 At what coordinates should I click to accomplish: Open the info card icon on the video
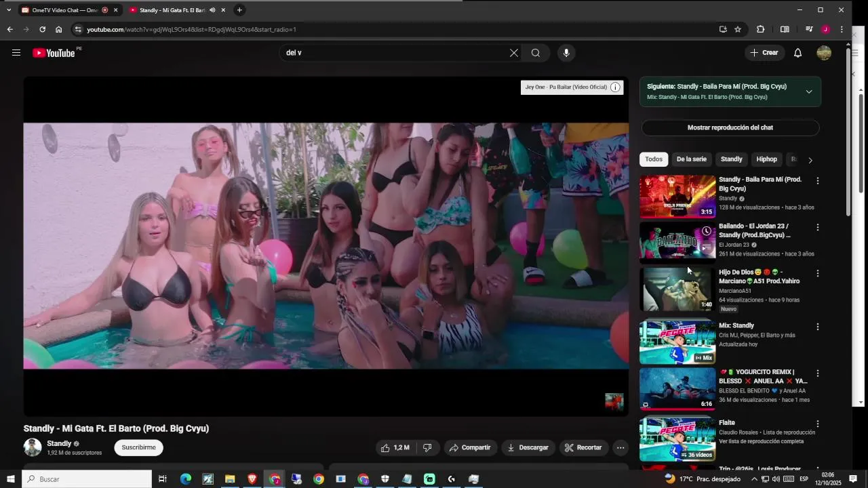pos(615,87)
